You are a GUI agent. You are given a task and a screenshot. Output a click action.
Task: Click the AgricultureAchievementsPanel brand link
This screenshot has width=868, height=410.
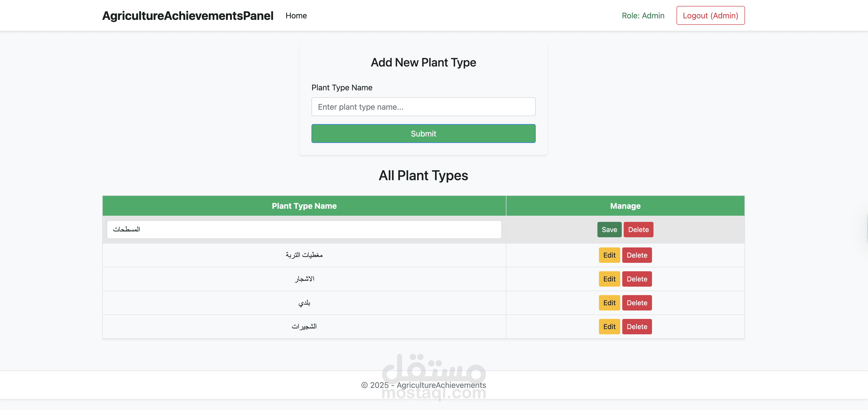188,15
